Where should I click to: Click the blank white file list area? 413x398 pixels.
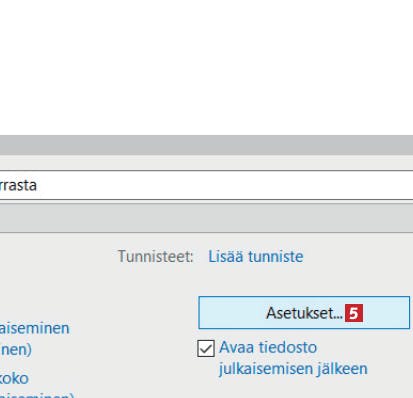point(206,67)
